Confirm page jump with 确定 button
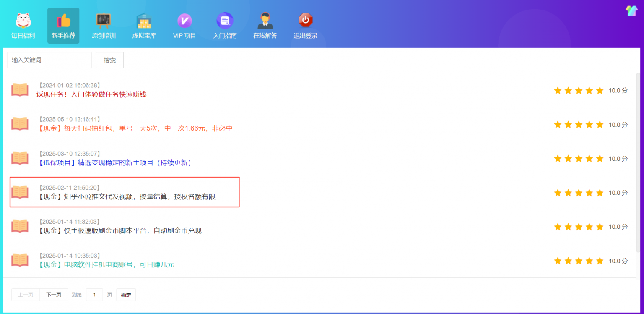This screenshot has height=314, width=644. pos(126,295)
